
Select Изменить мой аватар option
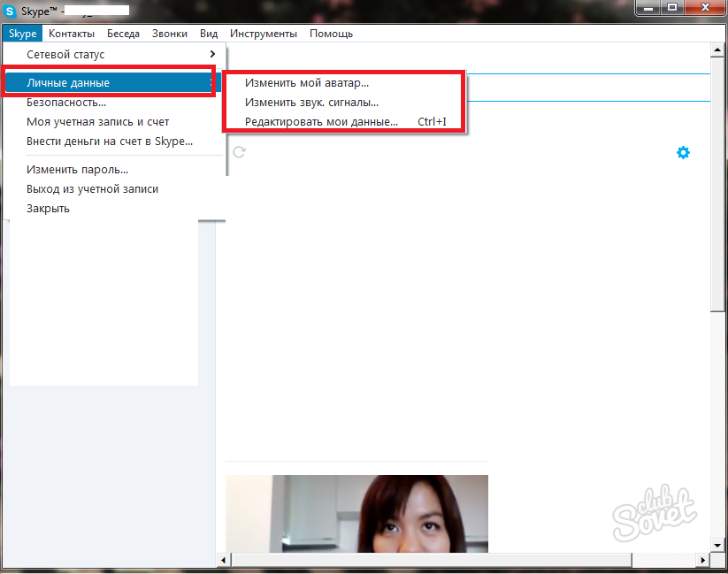point(307,83)
